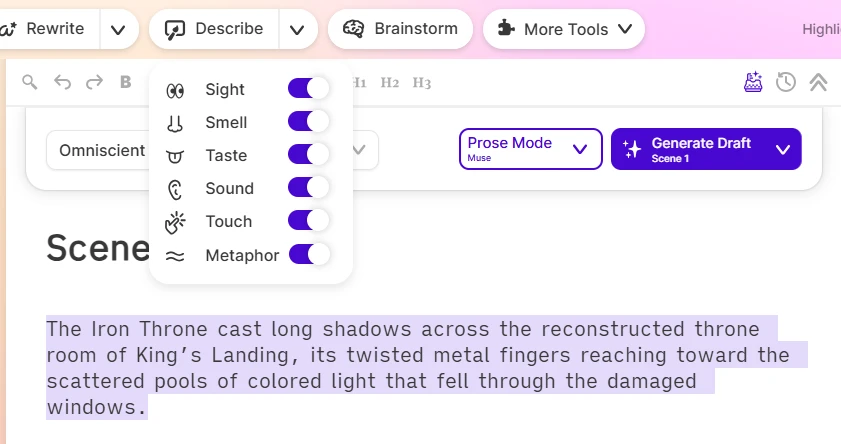The width and height of the screenshot is (841, 444).
Task: Apply bold formatting
Action: 126,82
